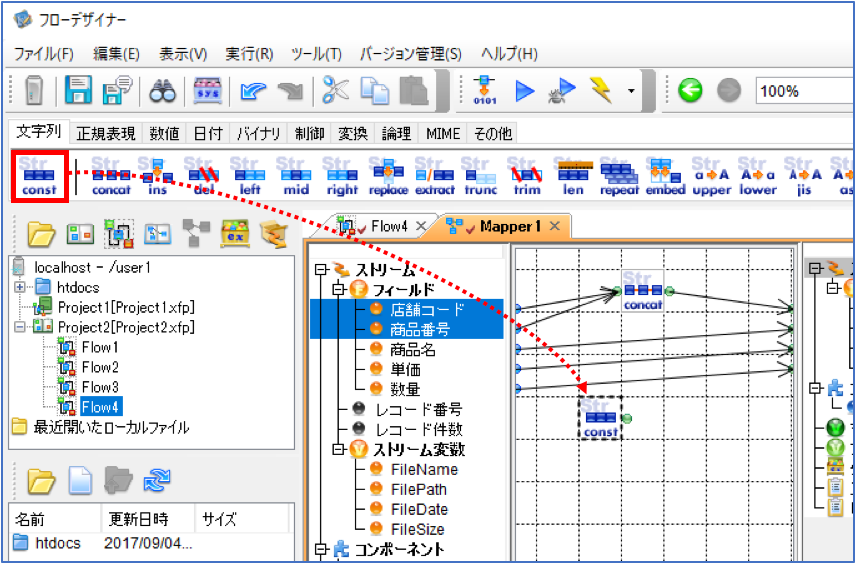Select the concat function in palette

click(x=111, y=176)
